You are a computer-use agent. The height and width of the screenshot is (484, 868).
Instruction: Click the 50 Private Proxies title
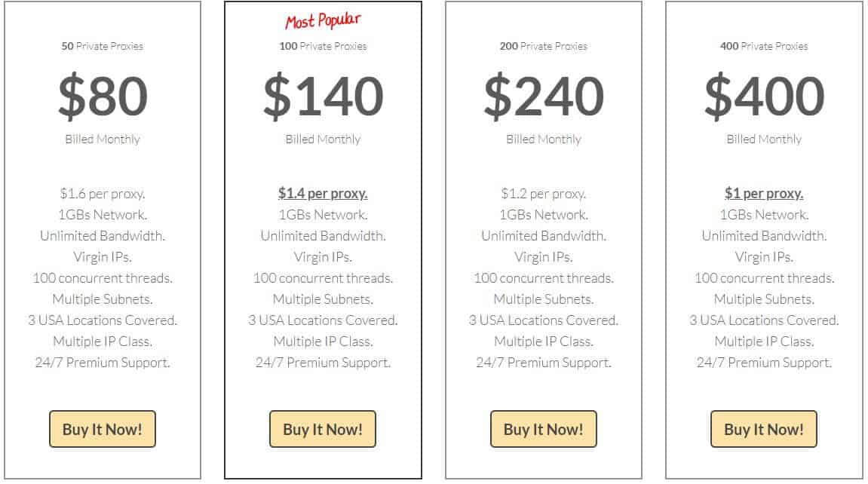pos(103,46)
